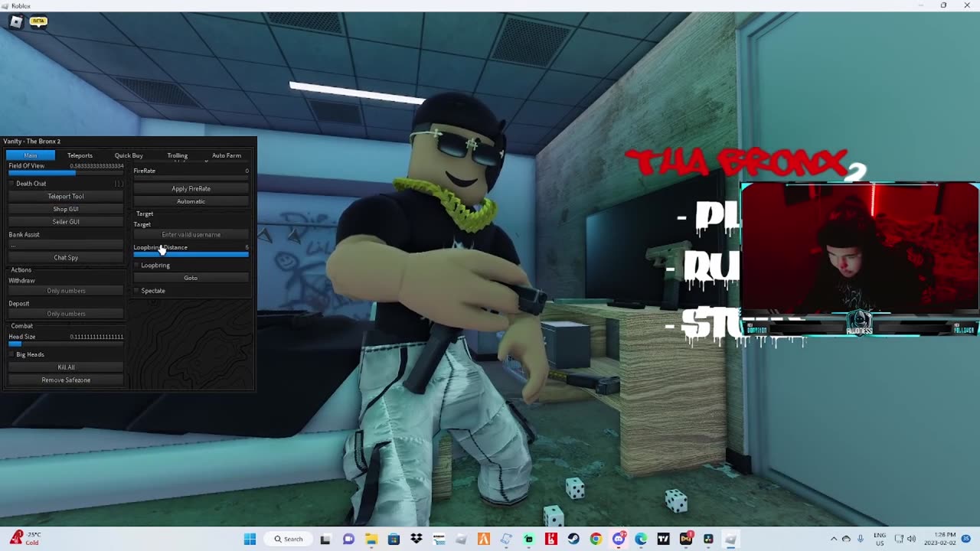Open the clock and date flyout
980x551 pixels.
click(x=940, y=540)
